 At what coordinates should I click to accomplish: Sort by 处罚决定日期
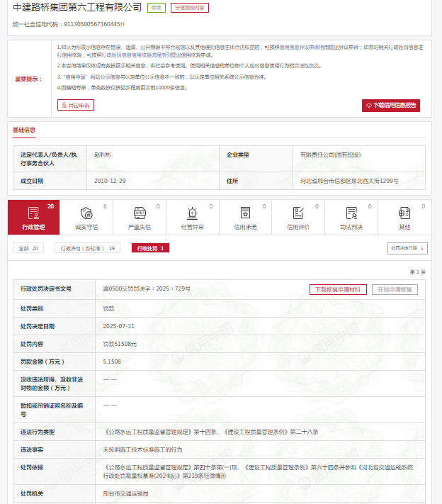(407, 248)
